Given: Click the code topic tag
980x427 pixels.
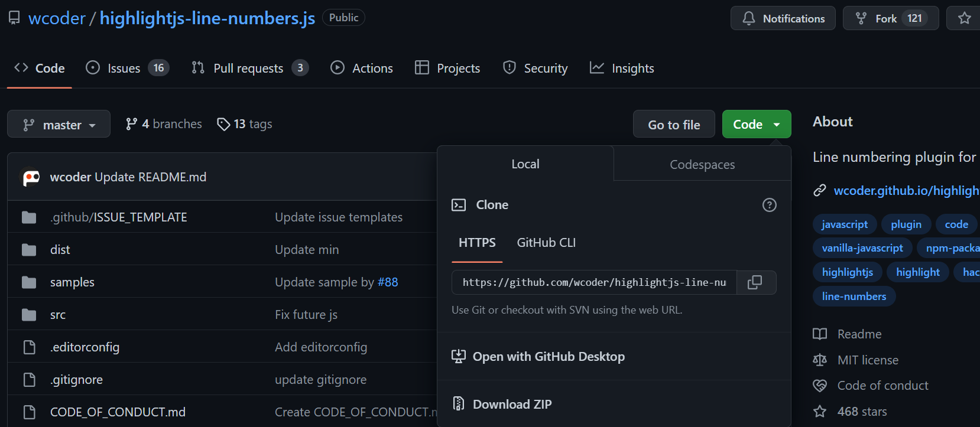Looking at the screenshot, I should [x=956, y=224].
